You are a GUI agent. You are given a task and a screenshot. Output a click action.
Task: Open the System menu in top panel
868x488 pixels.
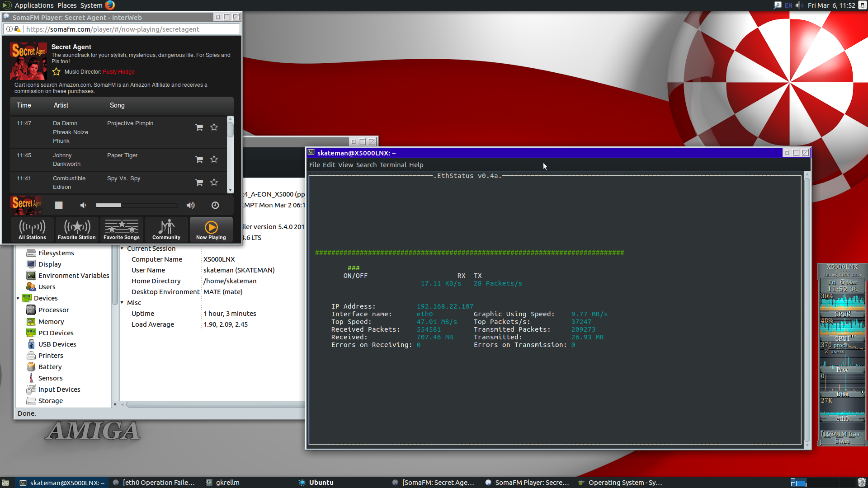[x=91, y=5]
